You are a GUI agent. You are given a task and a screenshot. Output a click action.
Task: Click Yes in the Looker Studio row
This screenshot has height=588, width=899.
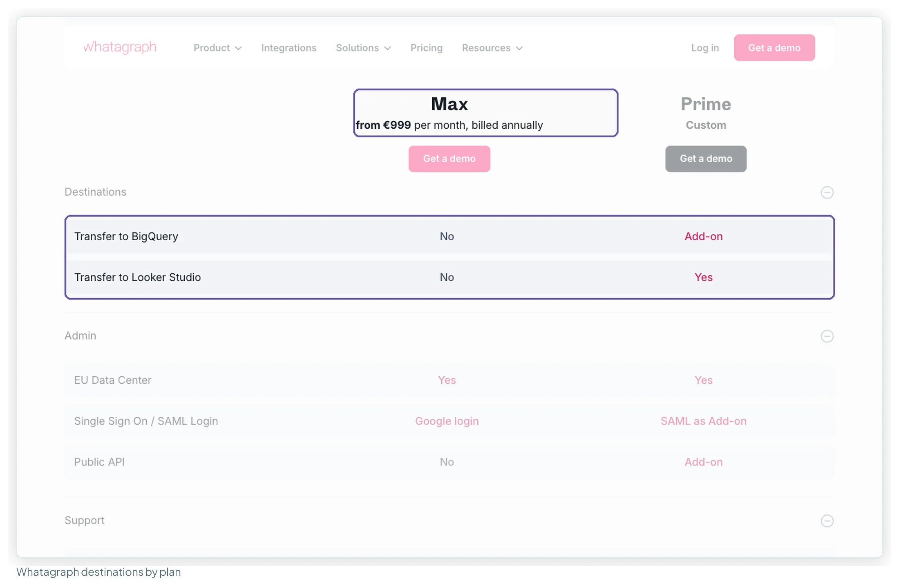703,277
